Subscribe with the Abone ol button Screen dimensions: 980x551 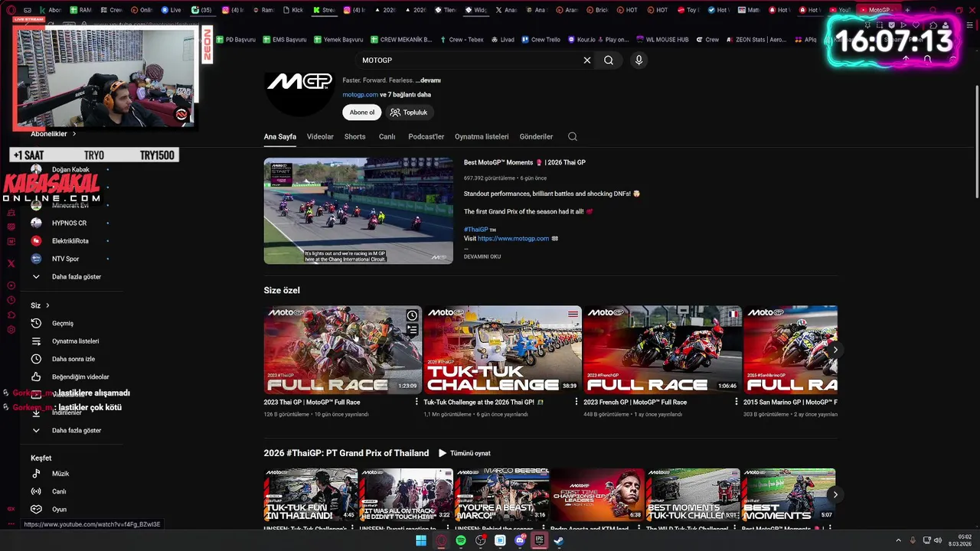(x=362, y=112)
